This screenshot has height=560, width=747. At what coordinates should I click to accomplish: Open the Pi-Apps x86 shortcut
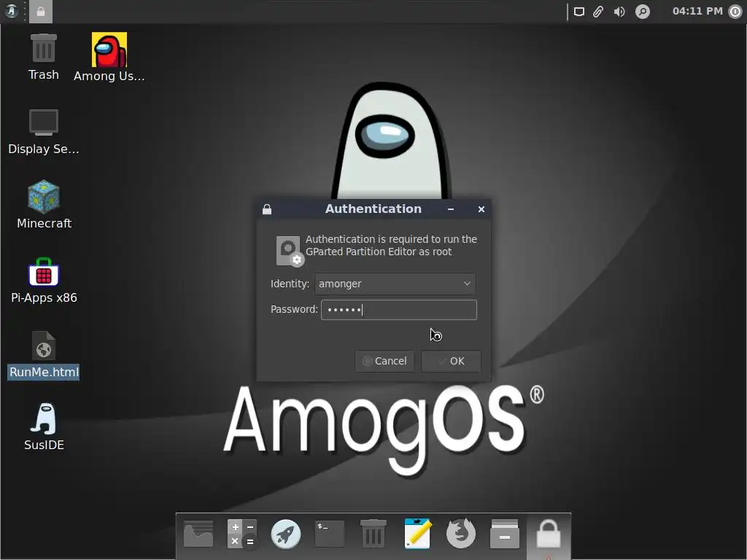click(44, 281)
